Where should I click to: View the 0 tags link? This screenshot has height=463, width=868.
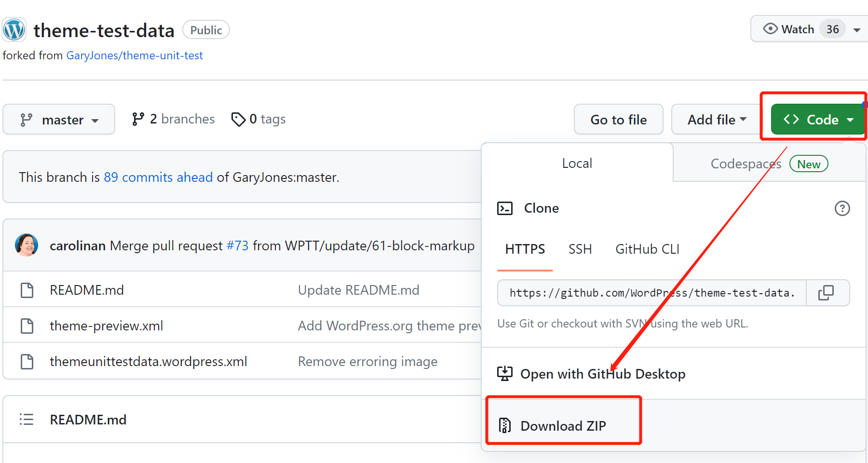258,119
